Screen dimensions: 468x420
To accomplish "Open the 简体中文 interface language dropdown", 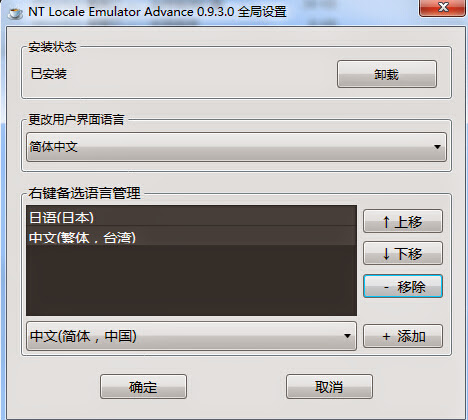I will [x=236, y=147].
